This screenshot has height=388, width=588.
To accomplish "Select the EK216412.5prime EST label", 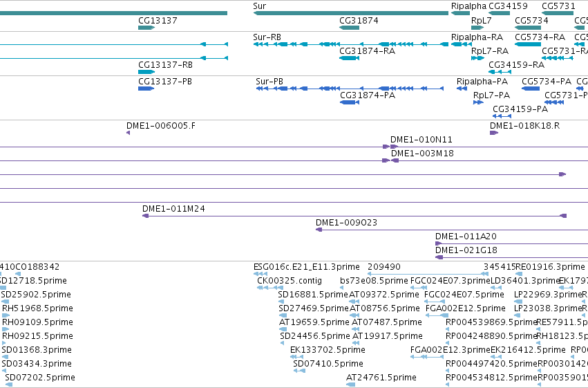I will click(x=528, y=349).
